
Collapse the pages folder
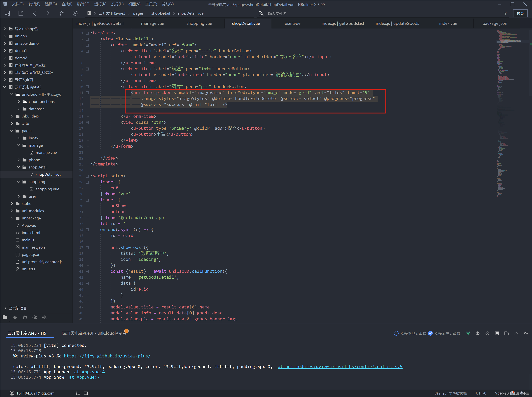12,131
